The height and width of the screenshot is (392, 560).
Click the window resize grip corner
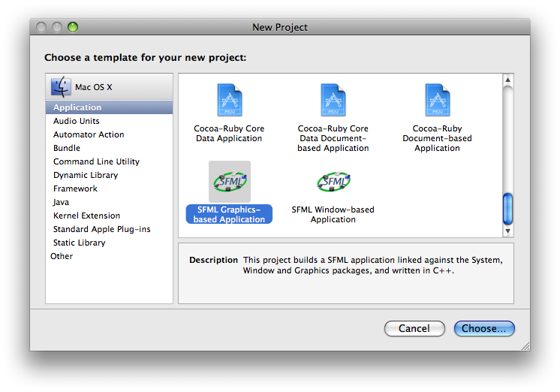(525, 345)
